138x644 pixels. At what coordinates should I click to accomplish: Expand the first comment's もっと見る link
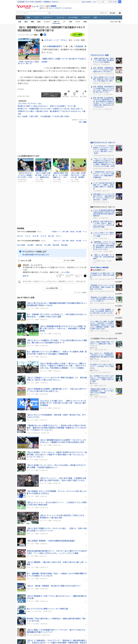[66, 272]
